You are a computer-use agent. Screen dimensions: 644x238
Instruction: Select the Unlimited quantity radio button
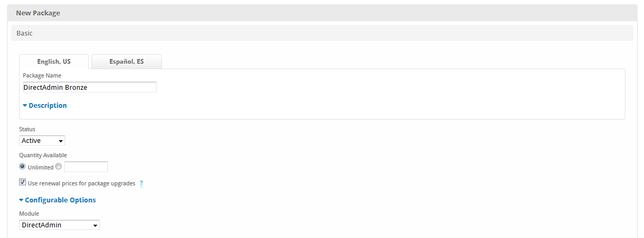click(x=22, y=167)
